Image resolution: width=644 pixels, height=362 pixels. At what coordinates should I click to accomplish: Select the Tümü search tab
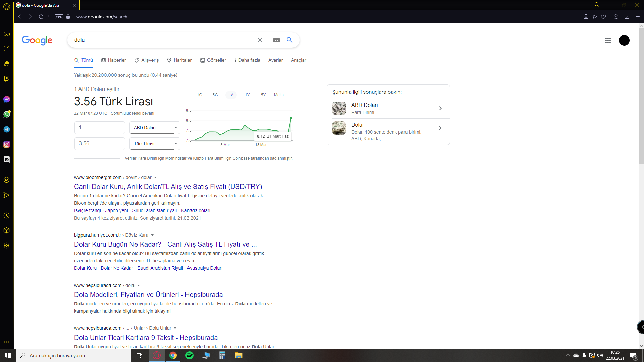pos(84,60)
